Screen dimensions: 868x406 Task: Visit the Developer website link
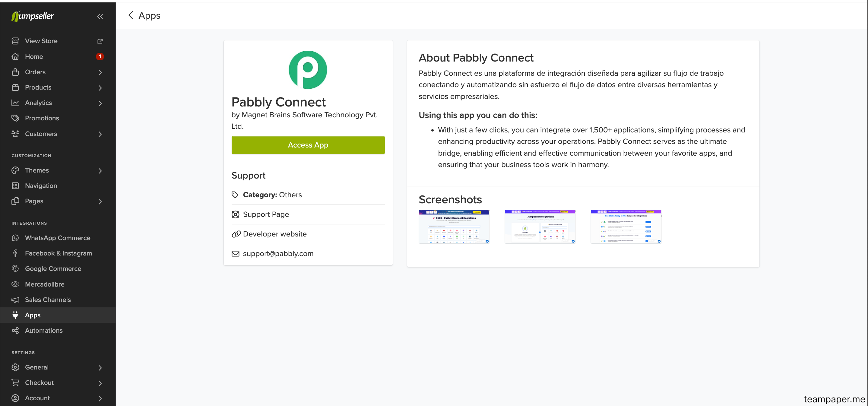click(274, 234)
